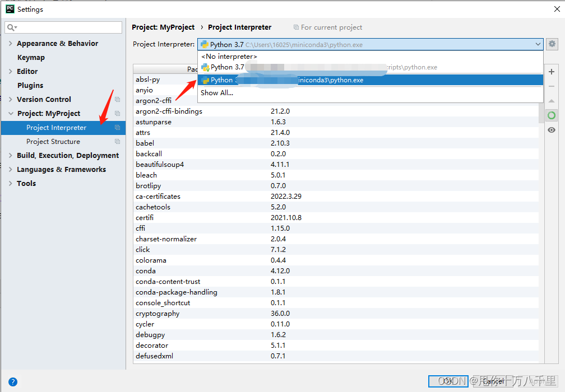The image size is (565, 392).
Task: Toggle the show early releases eye icon
Action: (x=552, y=130)
